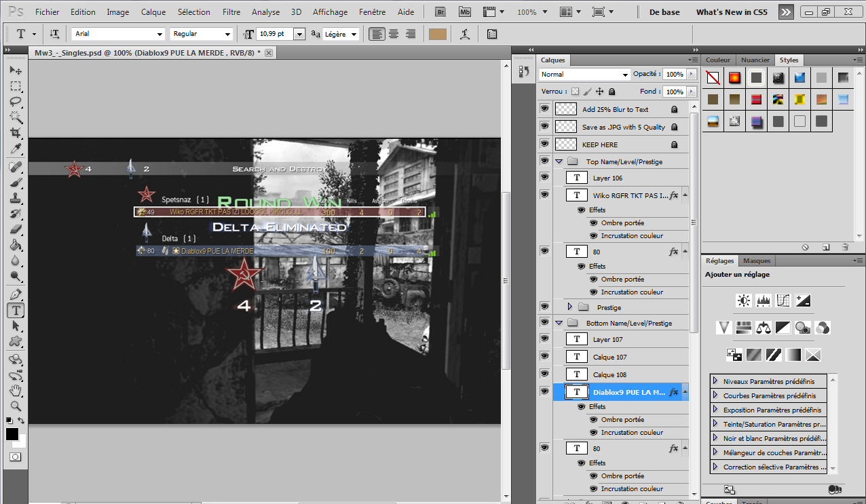Align text right in options bar

[411, 34]
